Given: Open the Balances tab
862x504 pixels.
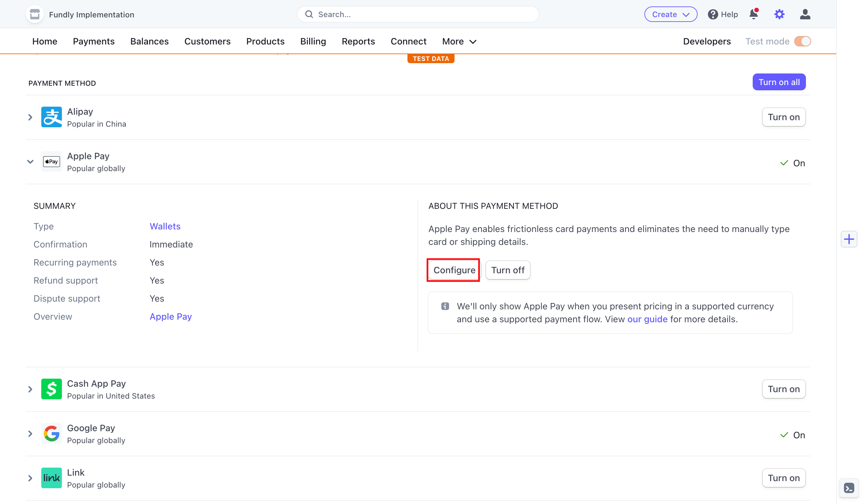Looking at the screenshot, I should tap(150, 41).
